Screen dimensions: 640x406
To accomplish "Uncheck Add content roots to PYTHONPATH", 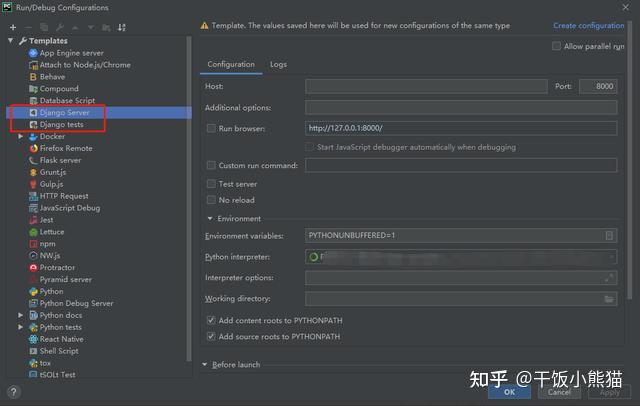I will click(211, 320).
